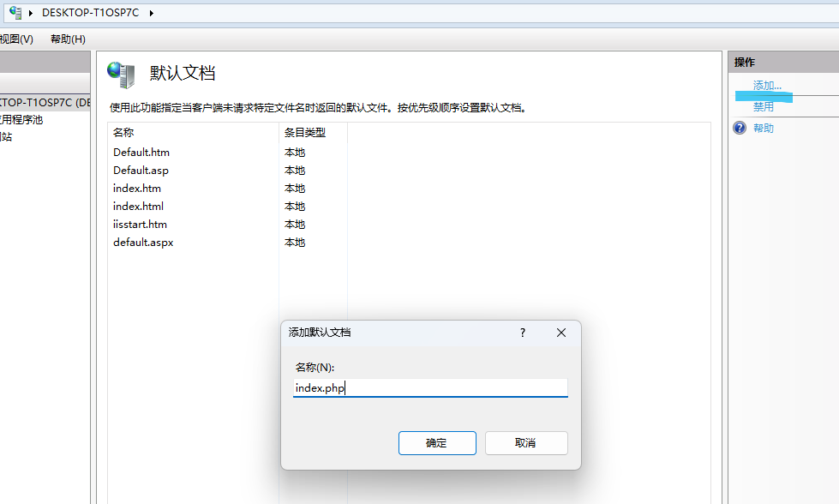839x504 pixels.
Task: Click 本地 entry type for Default.htm
Action: click(x=295, y=153)
